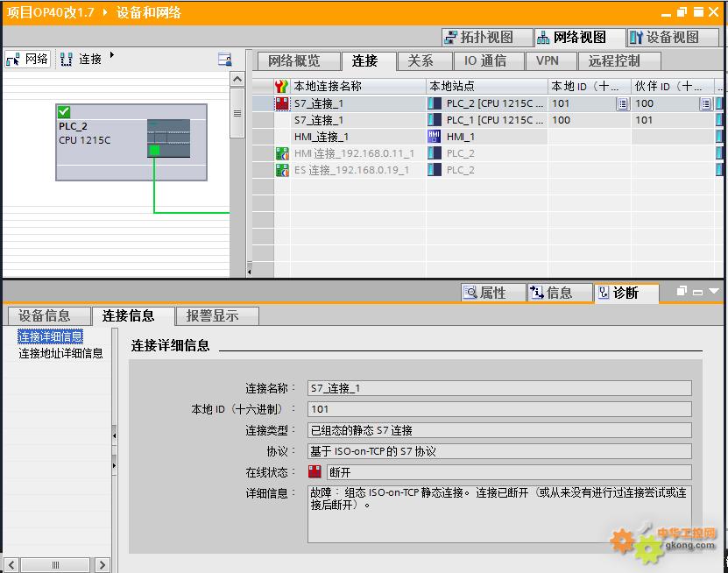Click the inspector panel minimize icon
Image resolution: width=728 pixels, height=573 pixels.
pyautogui.click(x=697, y=292)
